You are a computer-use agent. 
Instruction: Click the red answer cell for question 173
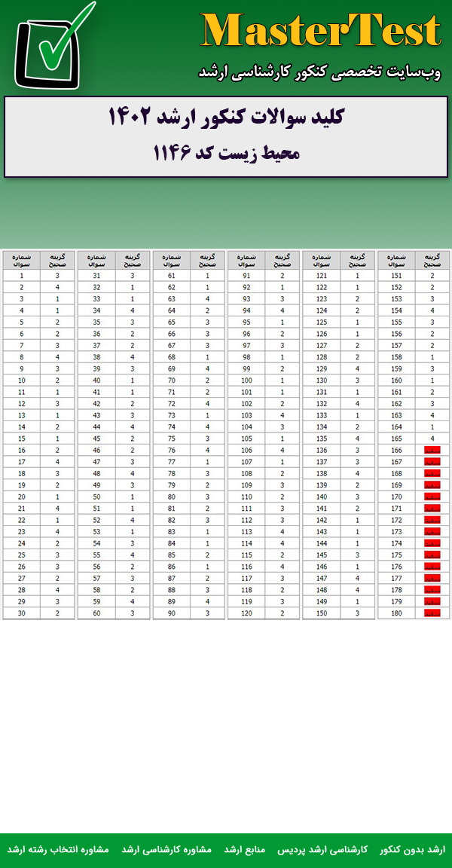tap(432, 532)
